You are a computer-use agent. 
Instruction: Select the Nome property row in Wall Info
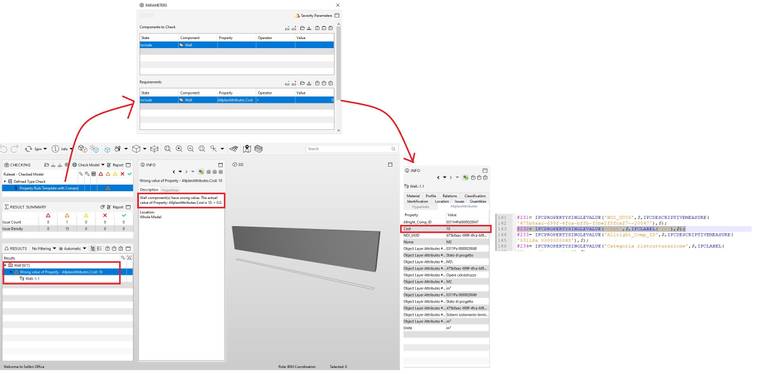click(x=446, y=241)
